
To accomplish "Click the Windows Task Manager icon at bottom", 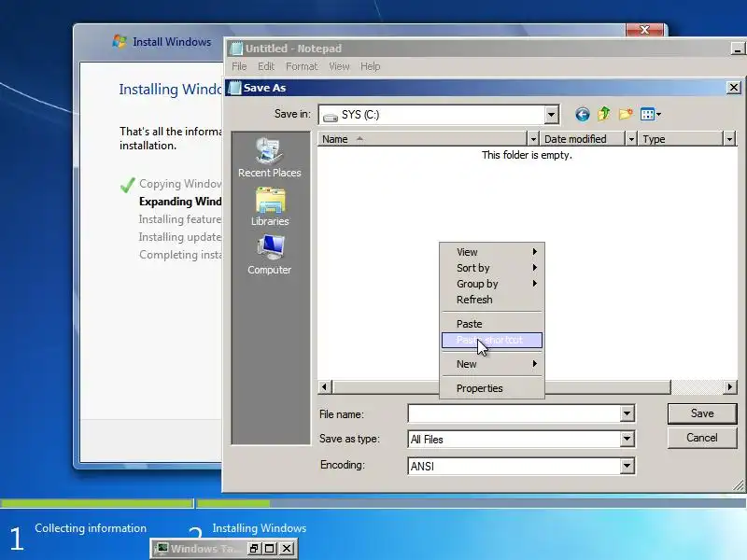I will (162, 549).
